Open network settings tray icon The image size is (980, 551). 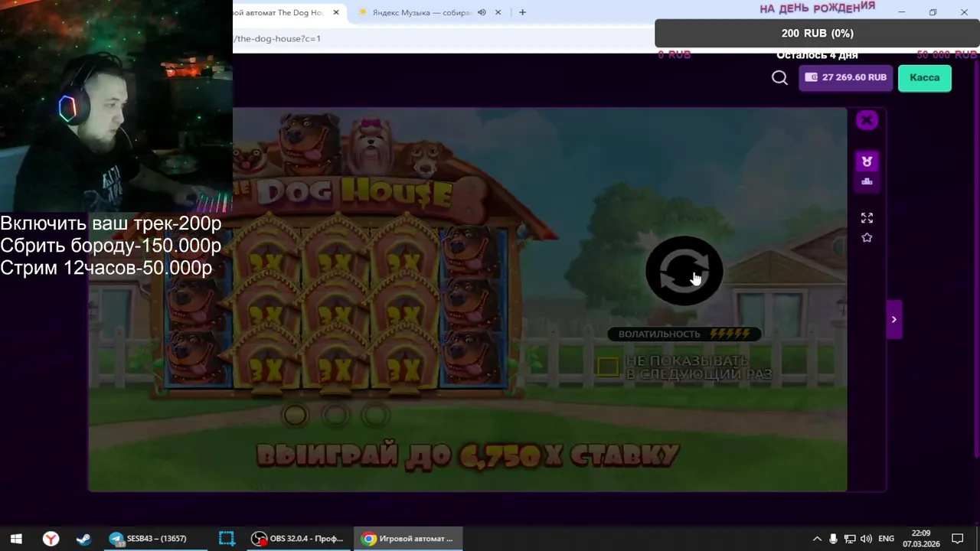pos(850,539)
